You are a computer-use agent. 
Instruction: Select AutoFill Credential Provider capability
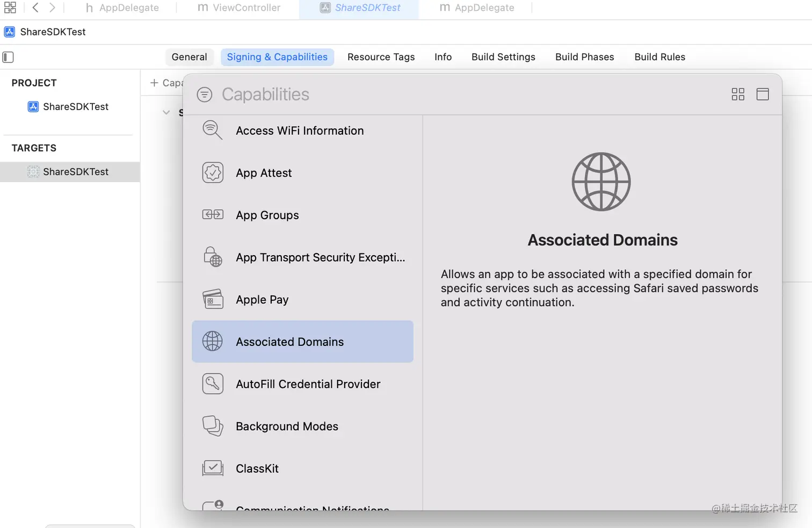pos(303,384)
